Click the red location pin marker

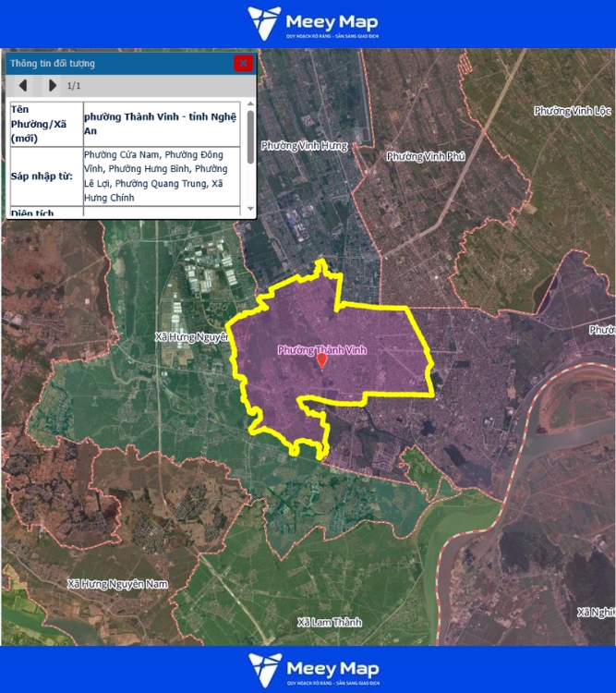pyautogui.click(x=321, y=361)
